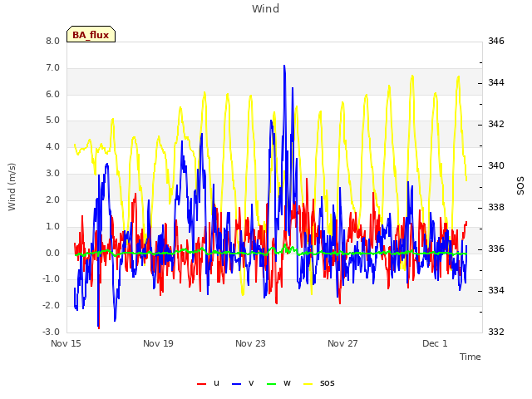Click the yellow sos legend swatch

tap(308, 384)
